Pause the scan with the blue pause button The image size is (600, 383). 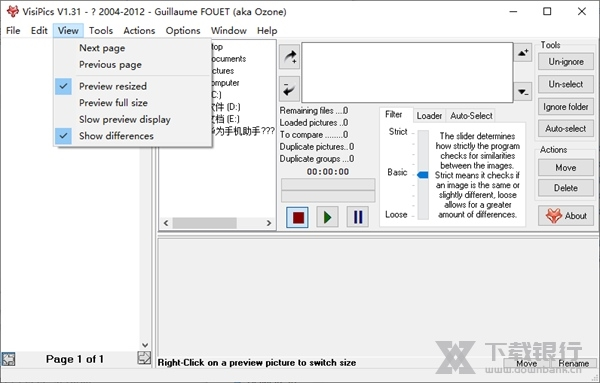pyautogui.click(x=358, y=217)
